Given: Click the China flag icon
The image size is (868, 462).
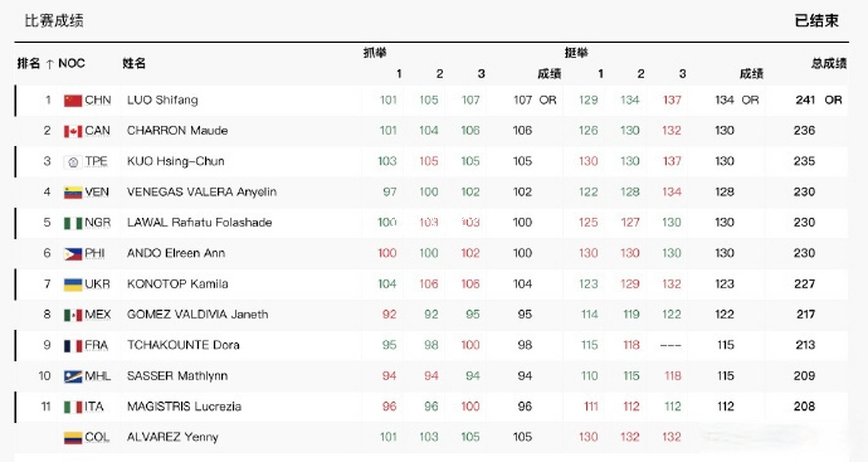Looking at the screenshot, I should tap(73, 100).
